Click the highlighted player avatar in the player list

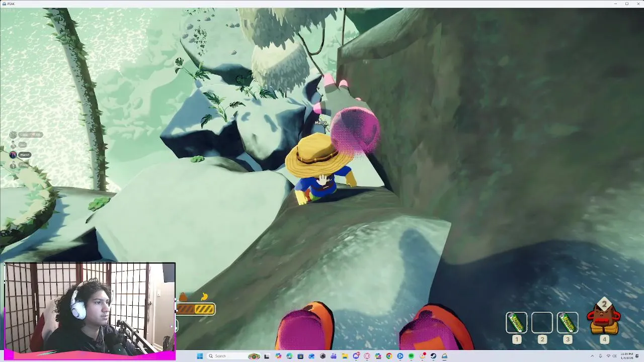(x=13, y=155)
